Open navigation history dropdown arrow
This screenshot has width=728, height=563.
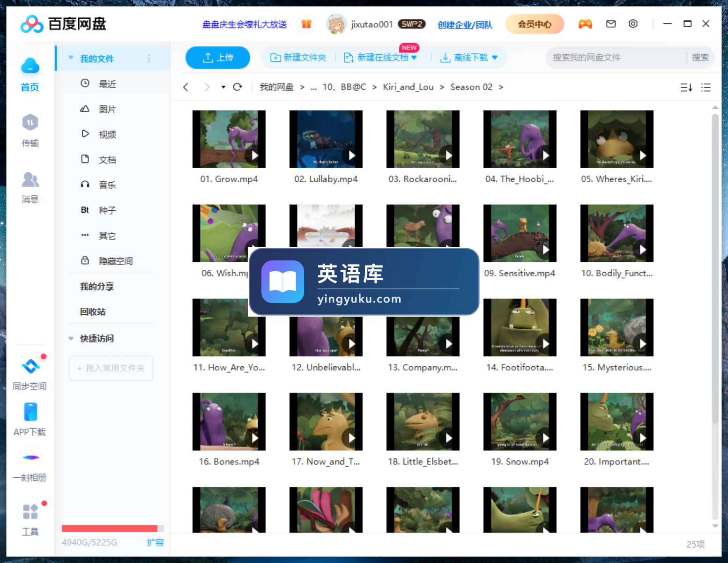pyautogui.click(x=223, y=87)
